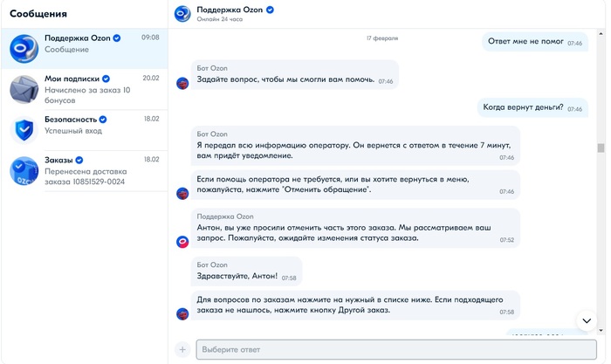The image size is (611, 364).
Task: Click the 'Сообщения' heading
Action: coord(38,14)
